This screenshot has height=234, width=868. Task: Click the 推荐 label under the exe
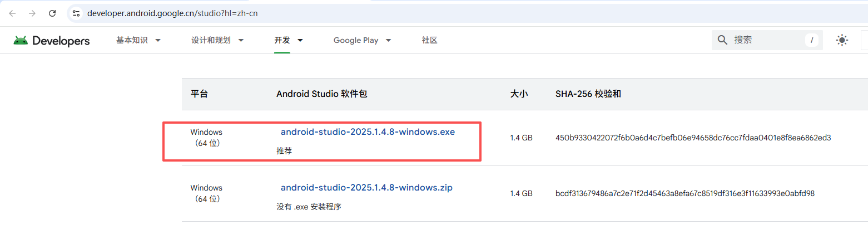tap(284, 150)
